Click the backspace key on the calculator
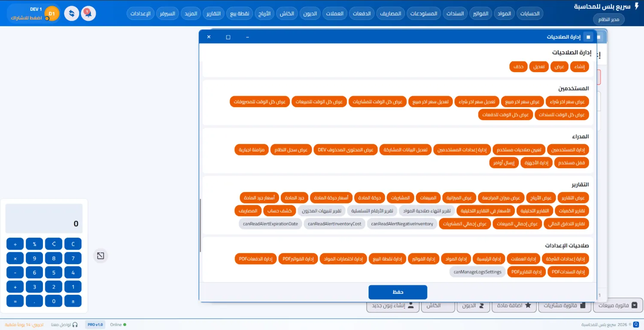The width and height of the screenshot is (644, 330). pos(54,244)
